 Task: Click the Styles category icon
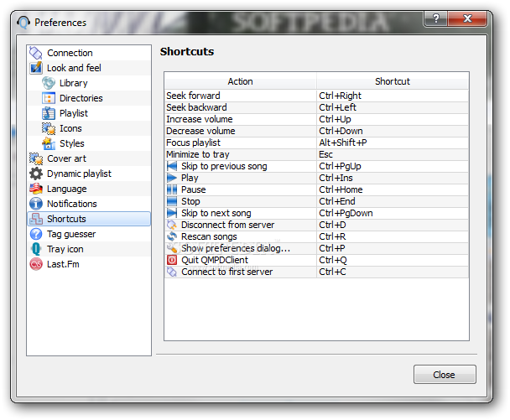tap(49, 143)
